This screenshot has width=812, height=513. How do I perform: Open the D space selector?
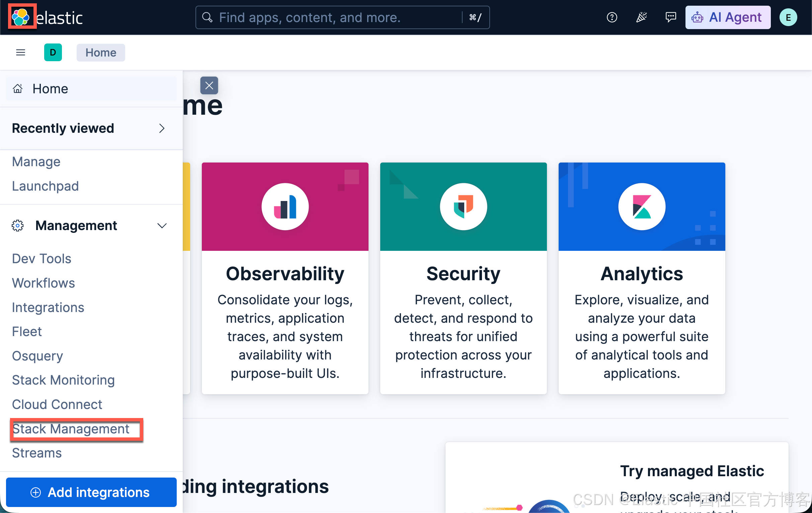(x=53, y=52)
